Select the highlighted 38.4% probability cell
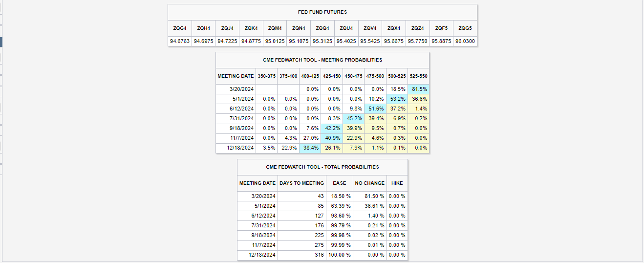Viewport: 644px width, 263px height. [x=310, y=148]
